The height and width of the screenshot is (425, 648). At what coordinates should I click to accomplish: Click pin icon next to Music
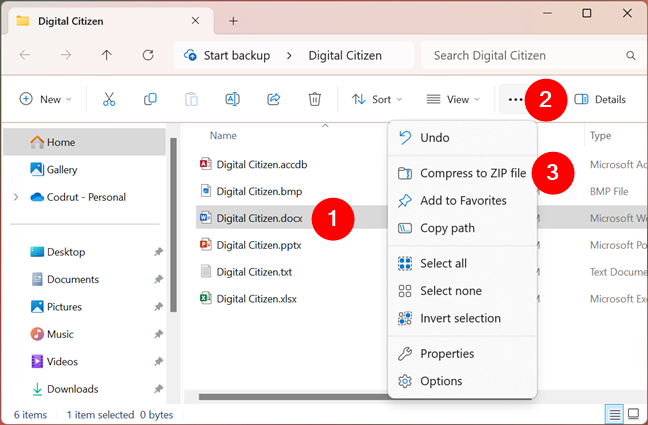click(x=158, y=334)
